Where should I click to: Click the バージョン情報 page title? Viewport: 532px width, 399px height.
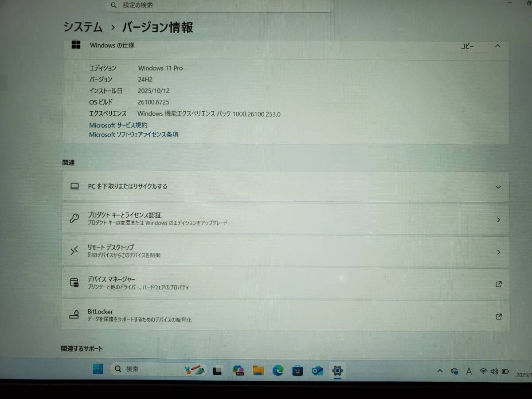pos(157,27)
